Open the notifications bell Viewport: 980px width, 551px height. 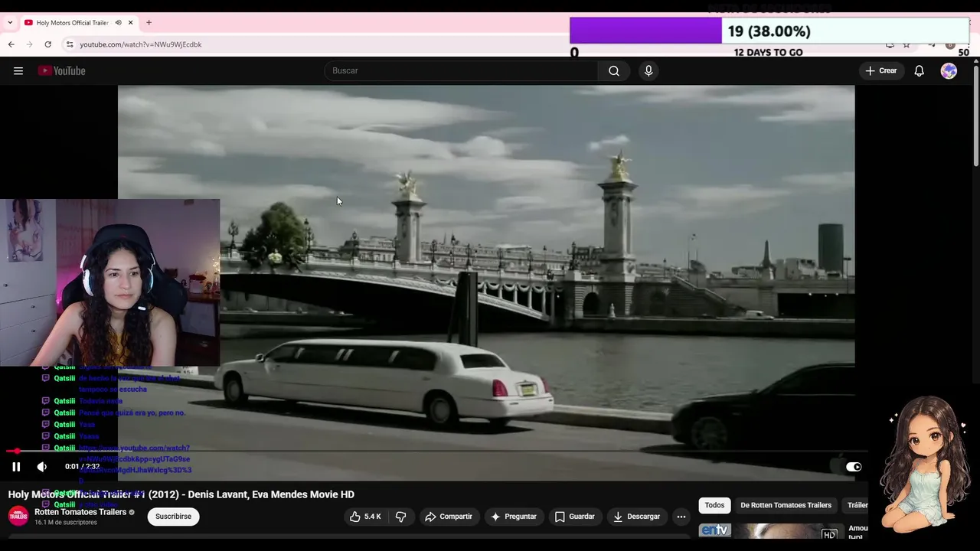click(x=919, y=70)
